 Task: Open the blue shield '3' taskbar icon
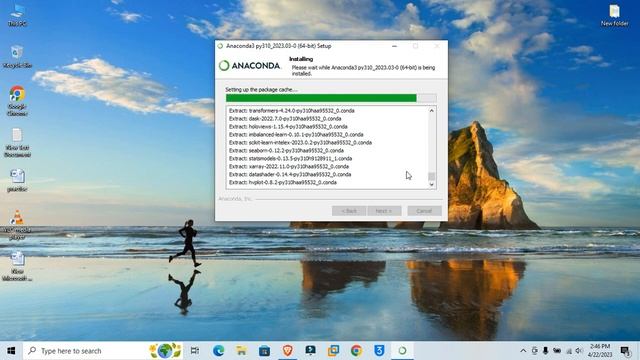click(x=379, y=351)
